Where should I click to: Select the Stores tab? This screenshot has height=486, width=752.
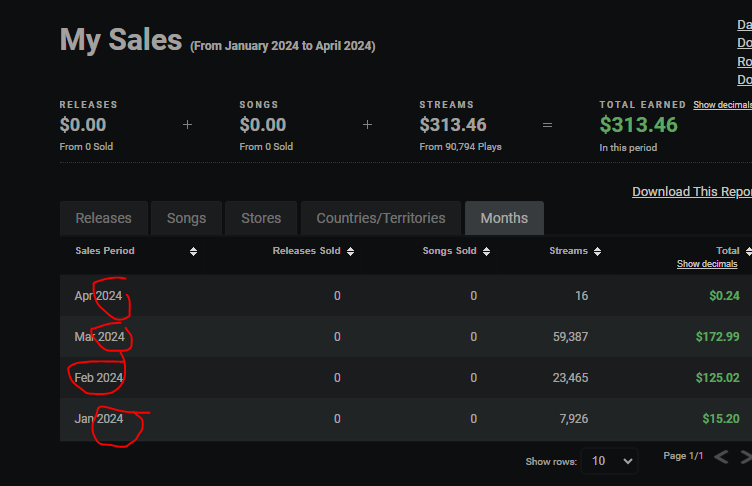coord(260,218)
